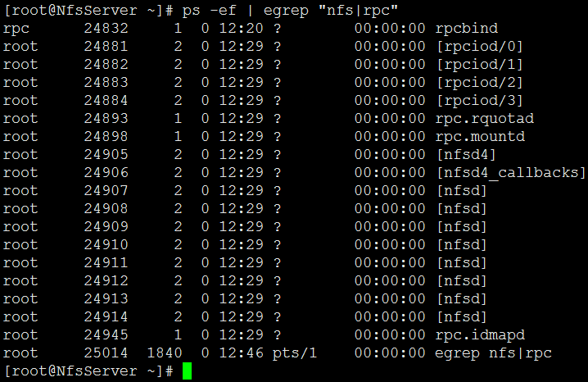Click the [rpciod/0] process entry
The height and width of the screenshot is (382, 588).
[x=480, y=47]
